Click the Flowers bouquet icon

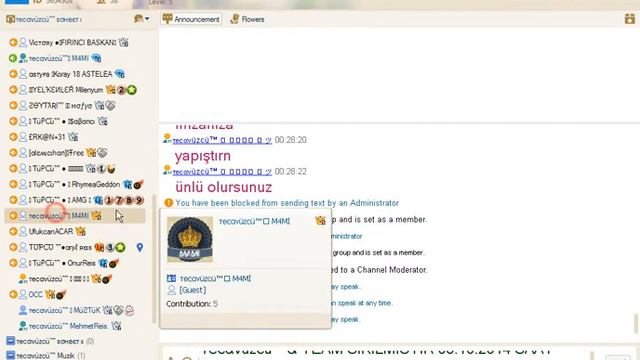[x=234, y=19]
